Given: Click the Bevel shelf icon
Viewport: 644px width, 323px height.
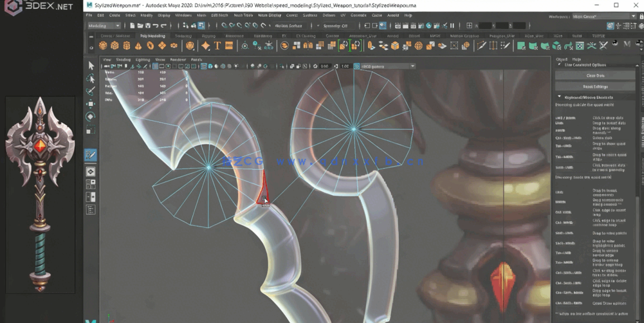Looking at the screenshot, I should tap(394, 46).
